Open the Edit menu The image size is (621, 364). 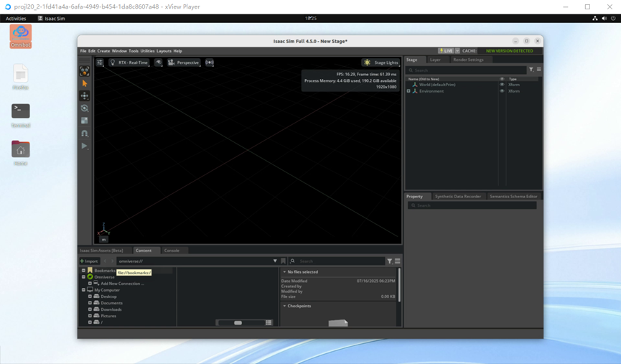coord(92,51)
